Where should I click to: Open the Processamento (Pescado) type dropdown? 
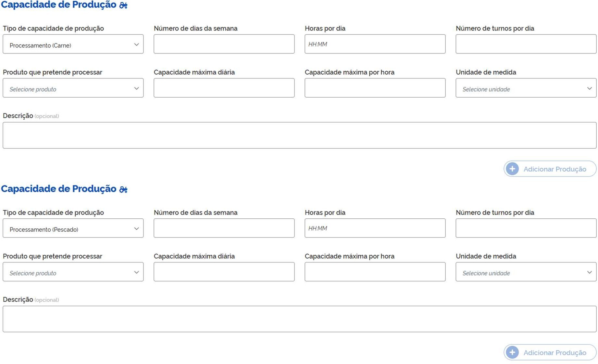tap(73, 228)
